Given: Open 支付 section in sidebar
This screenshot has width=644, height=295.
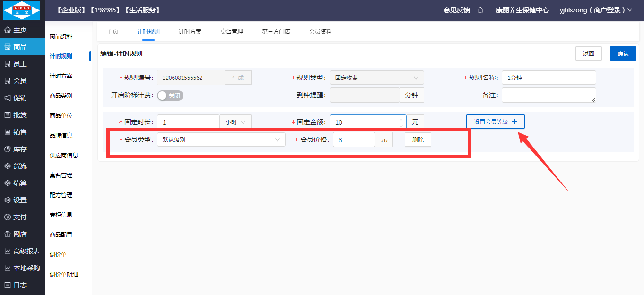Looking at the screenshot, I should pos(22,217).
